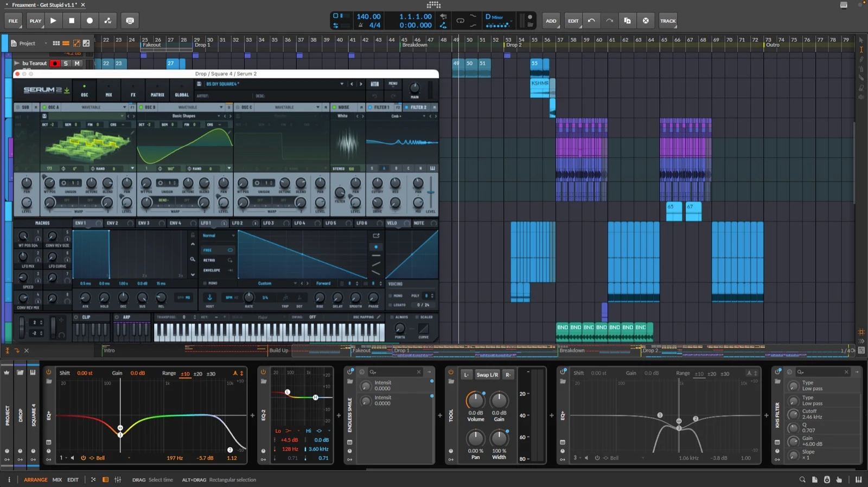
Task: Toggle the SUB oscillator power button
Action: point(18,107)
